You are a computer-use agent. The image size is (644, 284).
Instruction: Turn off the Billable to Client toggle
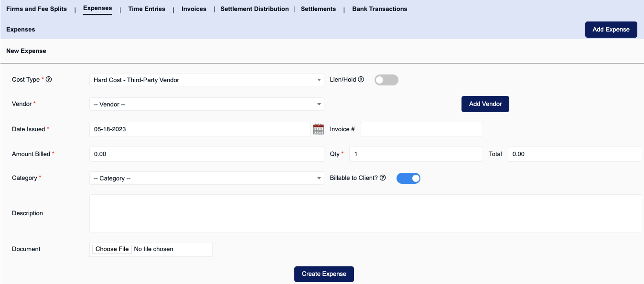click(408, 179)
